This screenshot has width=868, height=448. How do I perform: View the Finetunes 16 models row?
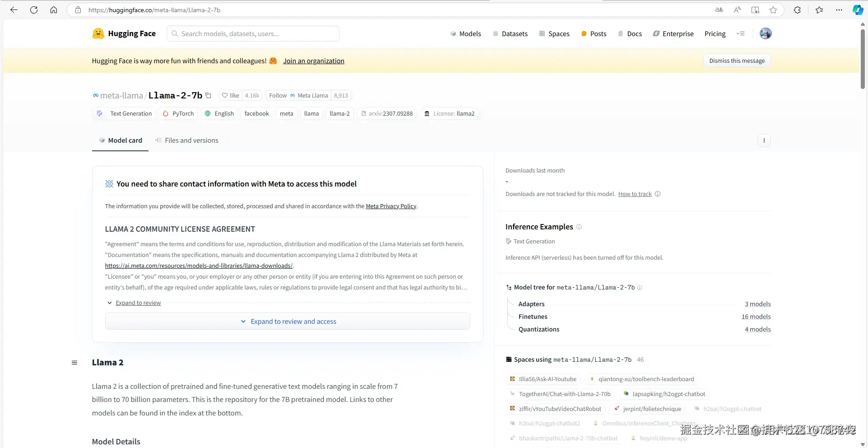645,317
